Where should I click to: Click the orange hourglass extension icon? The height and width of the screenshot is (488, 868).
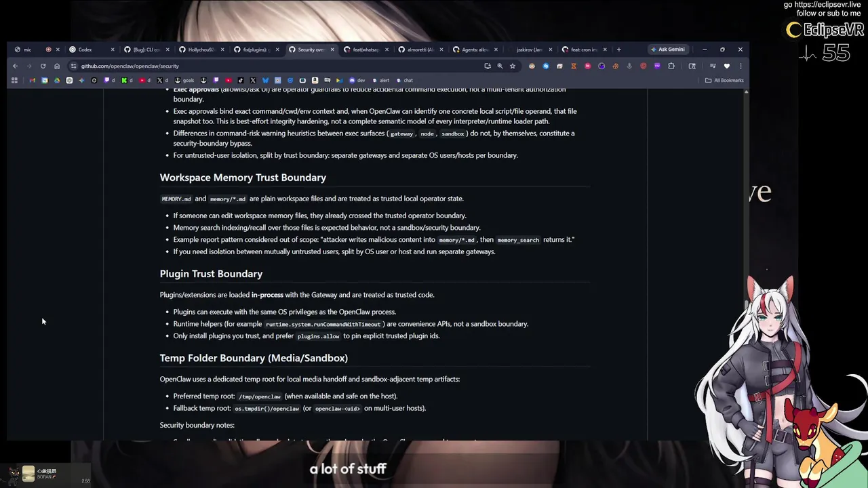tap(574, 66)
